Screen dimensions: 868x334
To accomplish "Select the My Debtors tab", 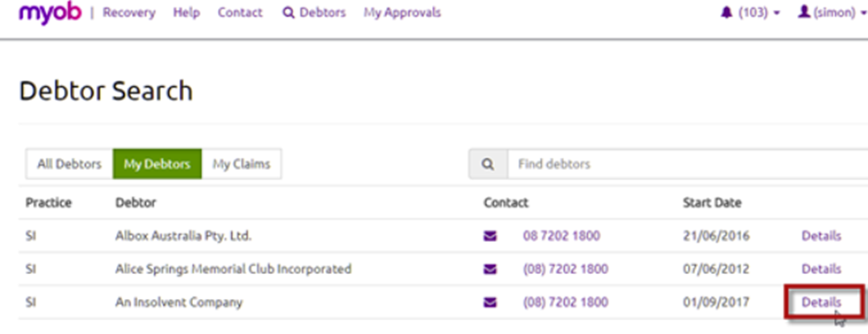I will 157,164.
